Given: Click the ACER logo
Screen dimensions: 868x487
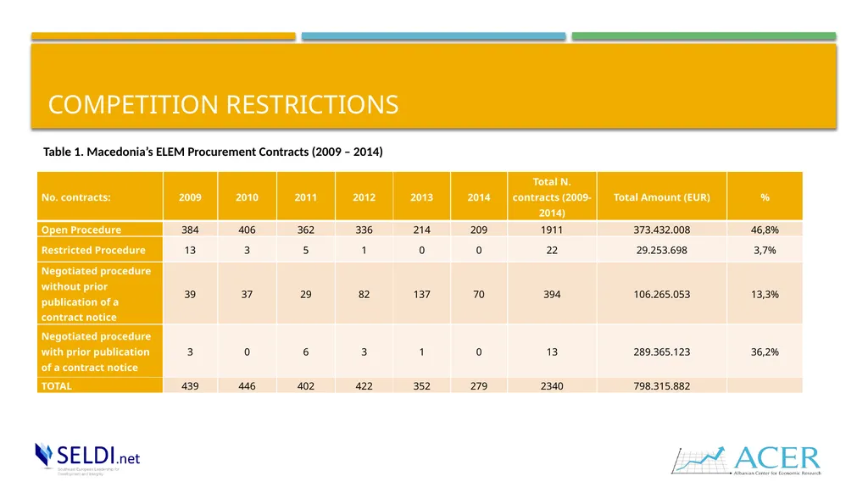Looking at the screenshot, I should point(746,461).
